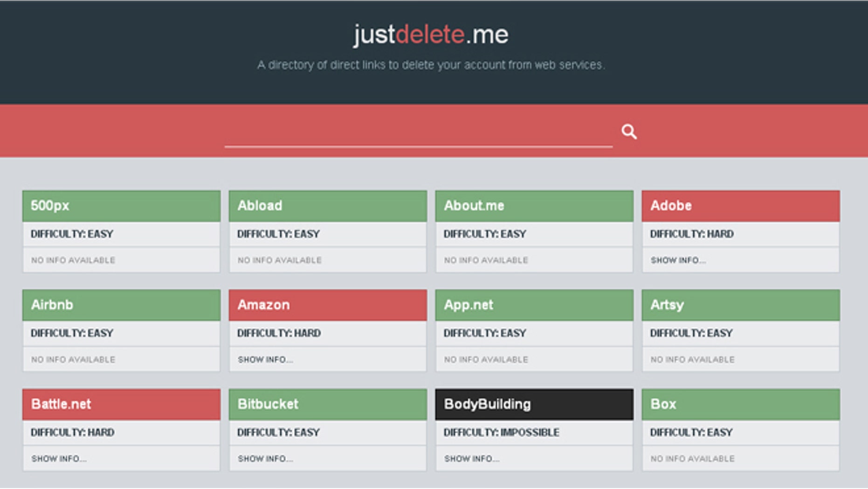
Task: Click Difficulty: Easy text under Airbnb
Action: click(x=72, y=334)
